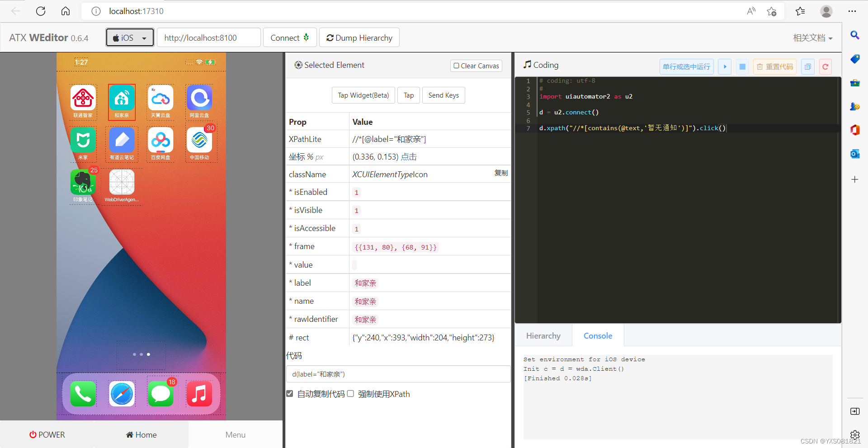Open Edge search in the right sidebar
Screen dimensions: 868x448
pos(854,35)
